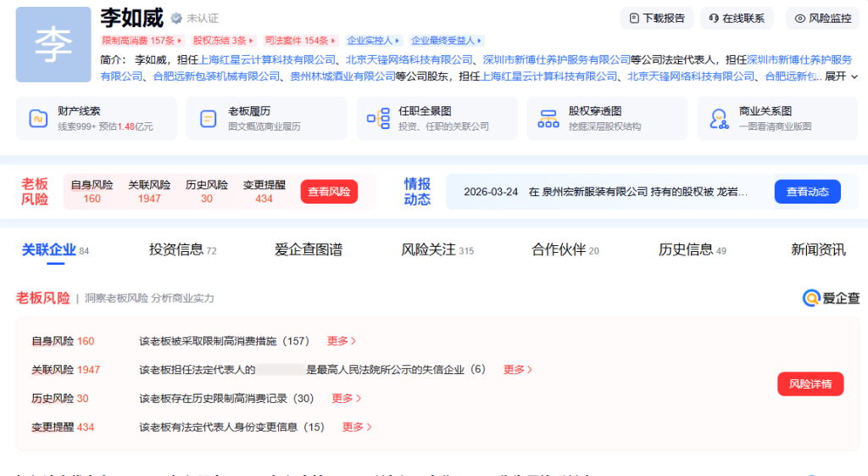
Task: Open the 财产线索 card icon
Action: pyautogui.click(x=38, y=118)
